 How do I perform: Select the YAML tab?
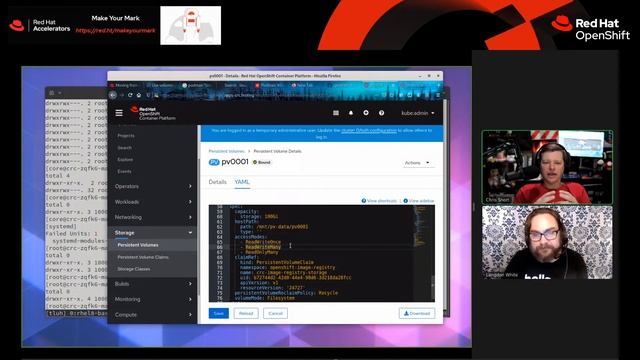[242, 182]
